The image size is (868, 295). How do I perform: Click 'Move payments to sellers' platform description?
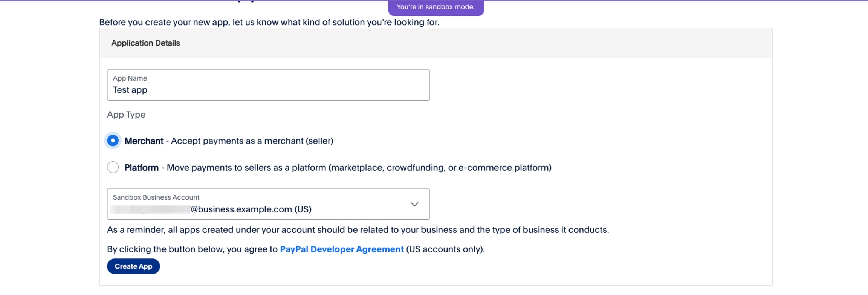tap(359, 168)
